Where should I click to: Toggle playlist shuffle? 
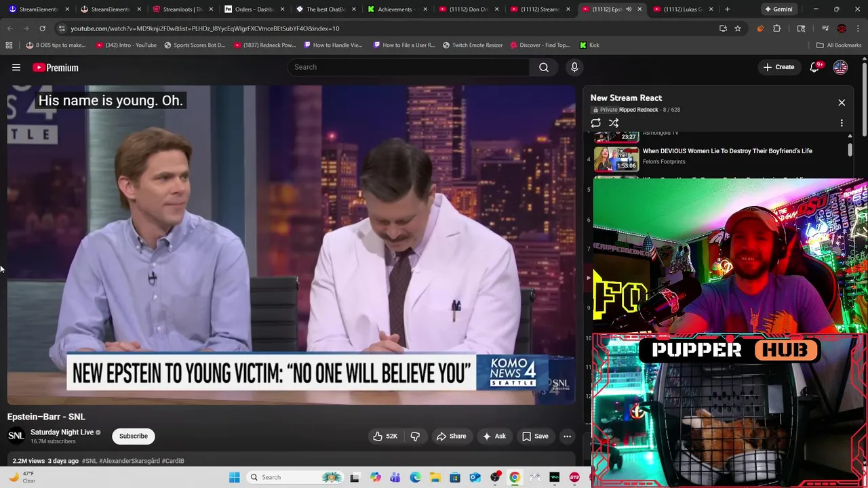point(614,123)
